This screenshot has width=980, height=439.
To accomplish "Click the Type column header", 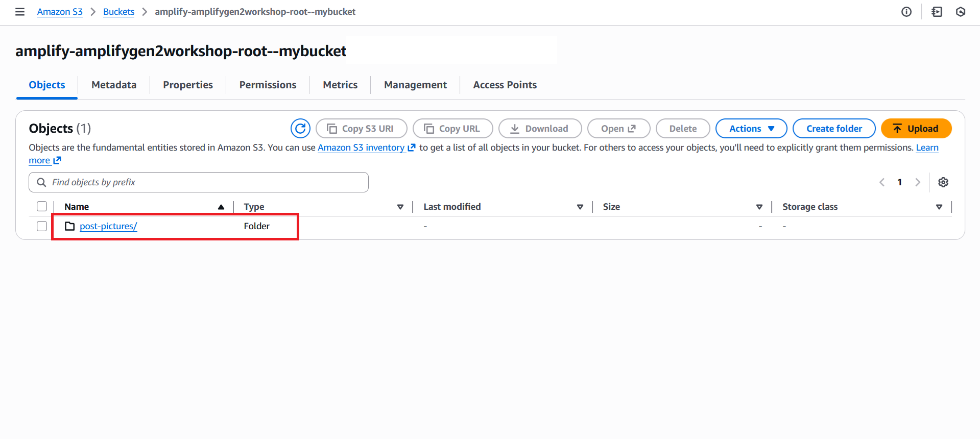I will [254, 207].
